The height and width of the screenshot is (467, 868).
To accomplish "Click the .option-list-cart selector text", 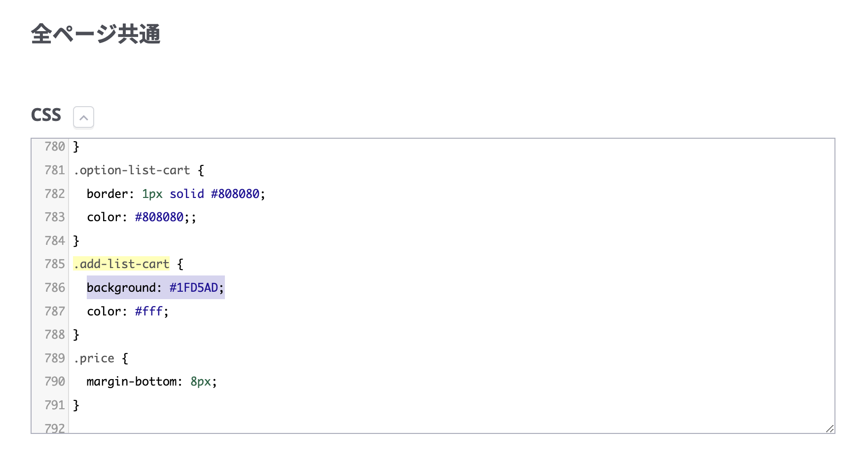I will click(132, 170).
